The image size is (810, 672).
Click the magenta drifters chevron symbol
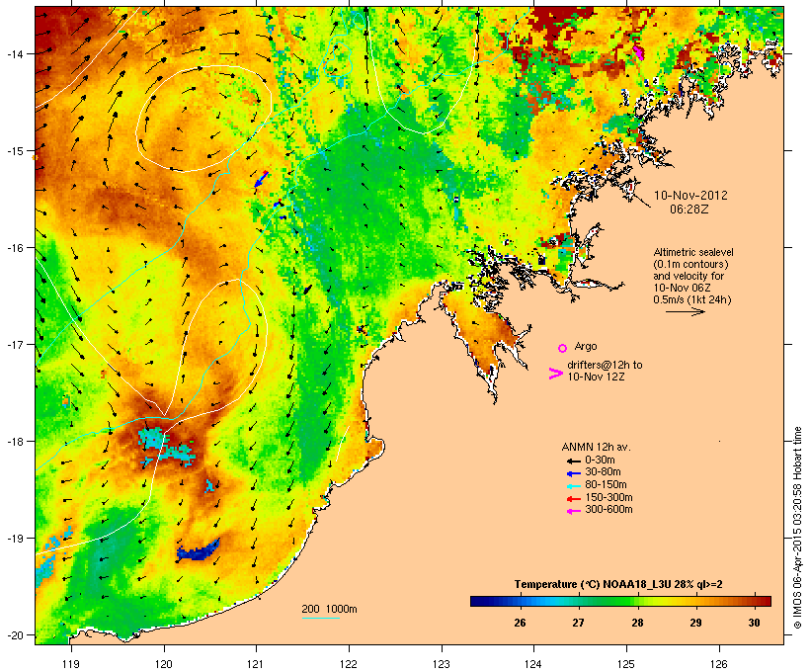tap(555, 374)
